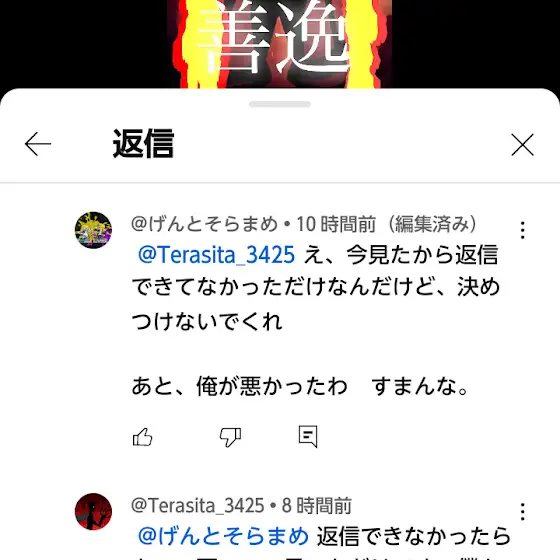Tap the reply speech-bubble icon under the comment
The image size is (560, 560).
pos(308,436)
